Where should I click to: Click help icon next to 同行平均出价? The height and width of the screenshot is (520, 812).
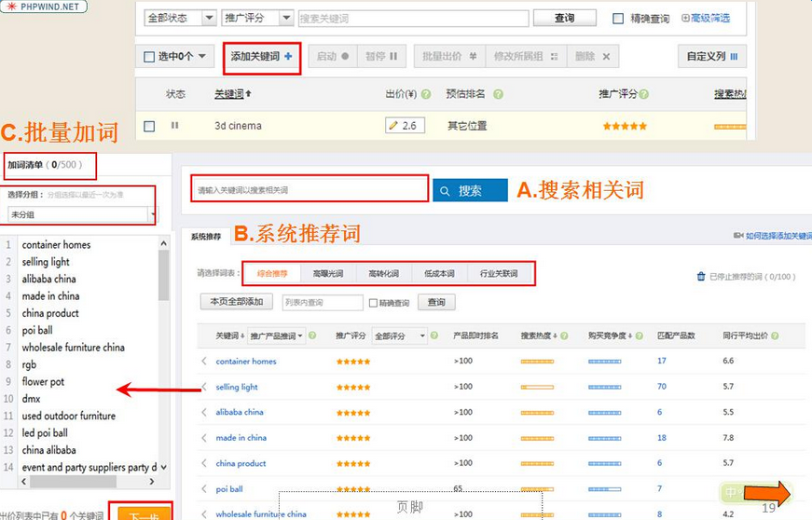click(x=775, y=336)
